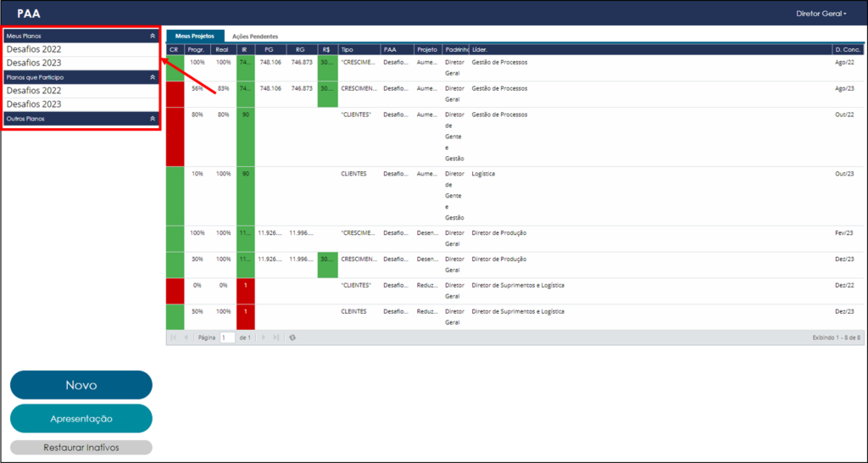Create a new plan with Novo button
Viewport: 868px width, 463px height.
[81, 385]
